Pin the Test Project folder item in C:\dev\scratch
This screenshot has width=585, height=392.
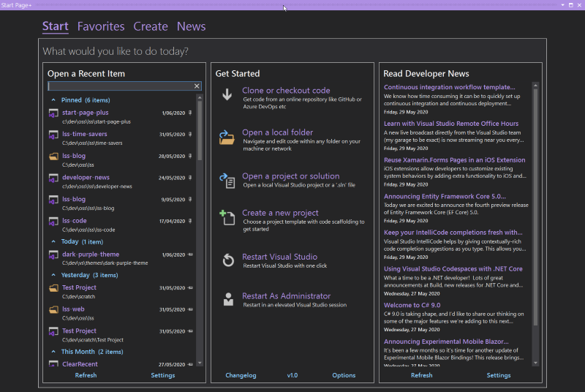[190, 287]
